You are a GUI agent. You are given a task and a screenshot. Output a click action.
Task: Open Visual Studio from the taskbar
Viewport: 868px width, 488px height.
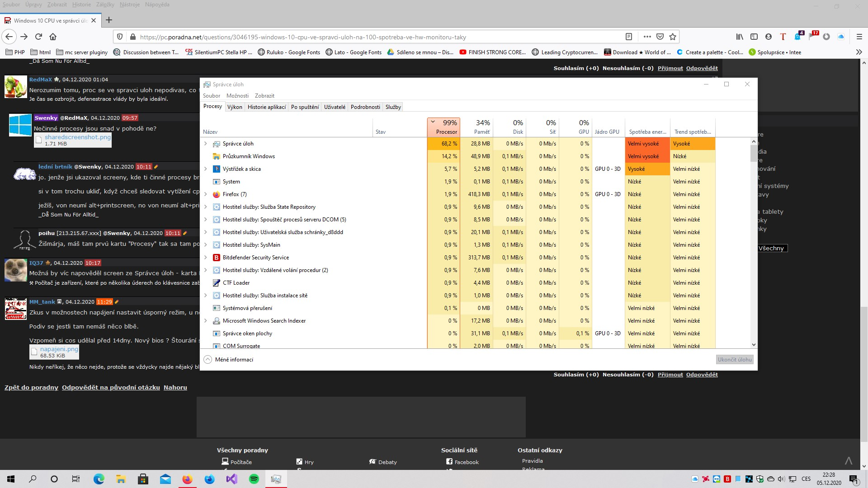231,479
